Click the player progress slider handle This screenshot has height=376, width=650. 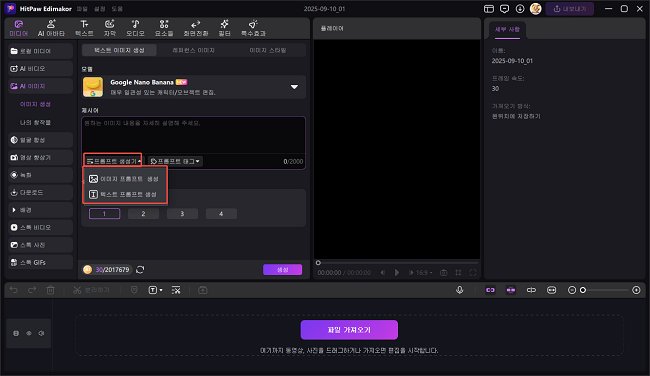click(318, 262)
